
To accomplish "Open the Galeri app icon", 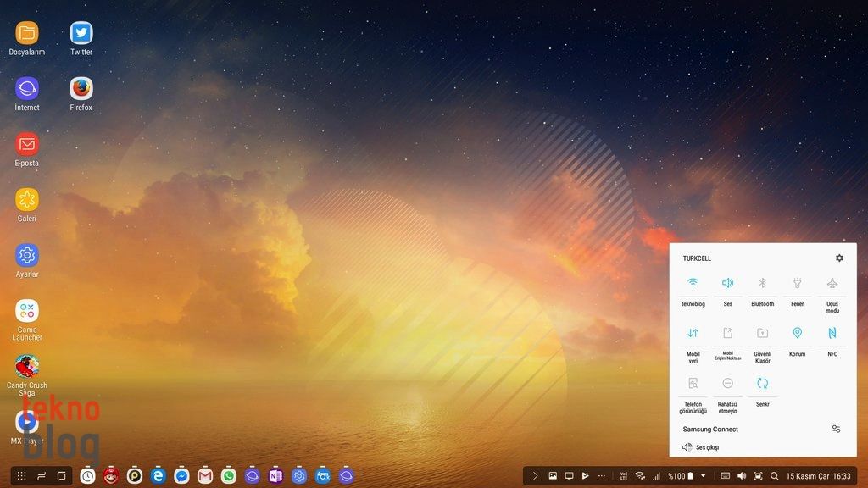I will click(x=27, y=200).
